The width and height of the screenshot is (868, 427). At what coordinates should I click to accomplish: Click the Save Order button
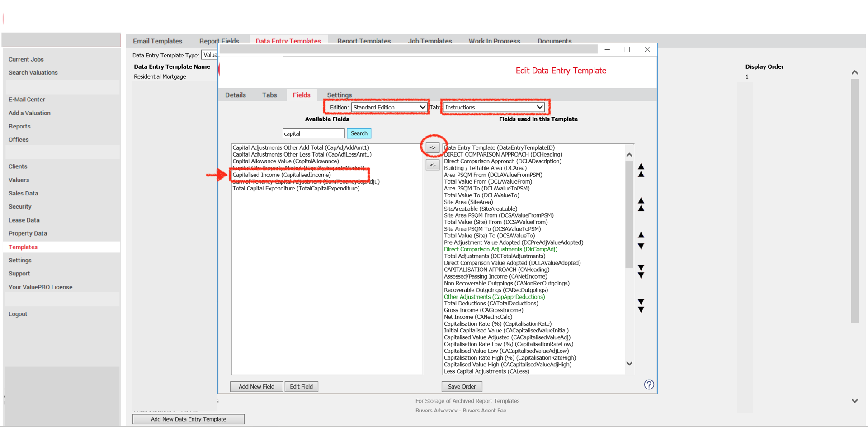point(462,387)
